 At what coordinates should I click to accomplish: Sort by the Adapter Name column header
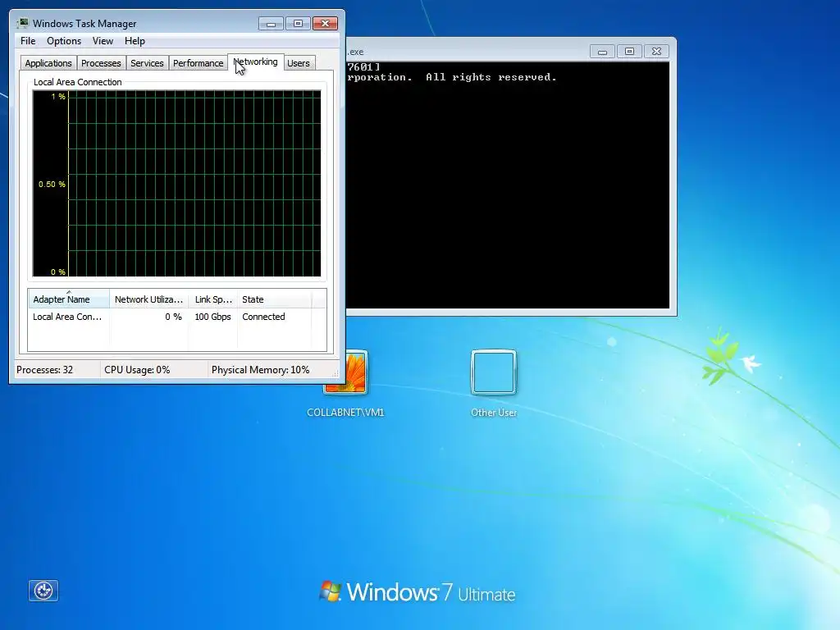pos(69,299)
